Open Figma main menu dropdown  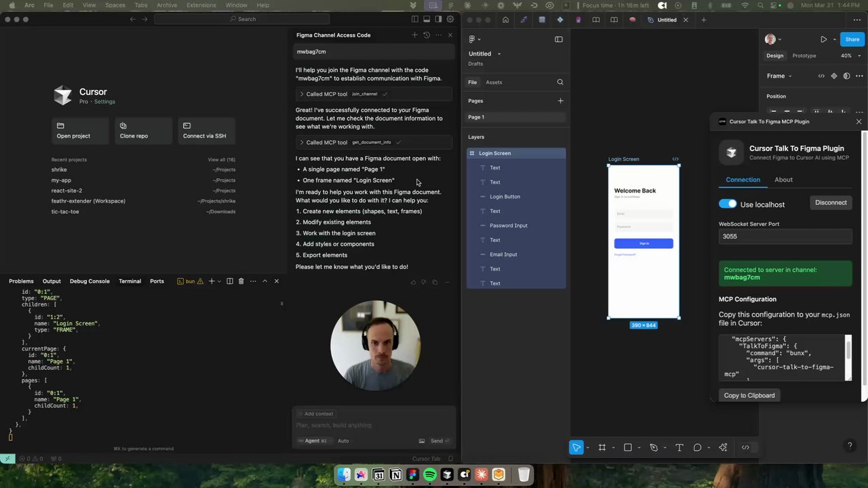pos(475,39)
